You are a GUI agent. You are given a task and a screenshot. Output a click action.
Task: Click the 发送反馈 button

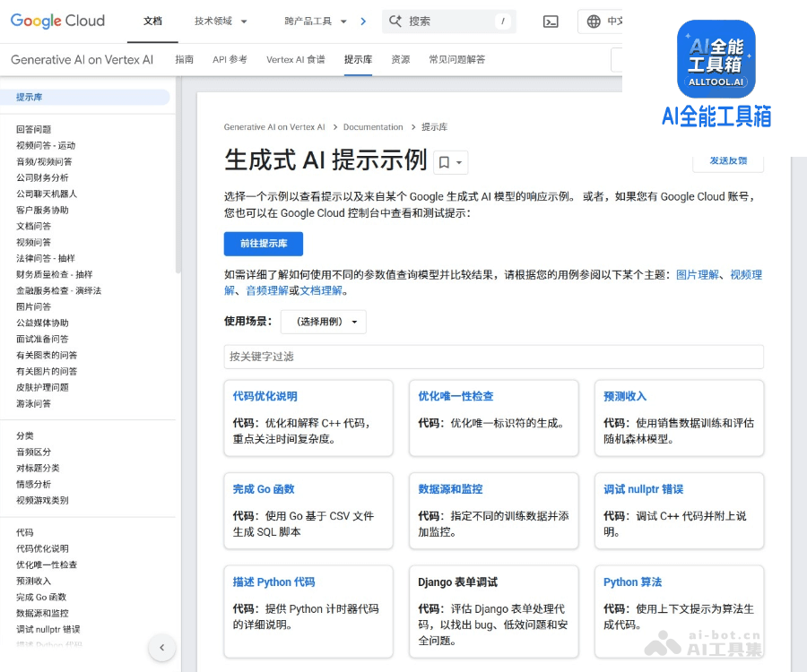coord(728,161)
